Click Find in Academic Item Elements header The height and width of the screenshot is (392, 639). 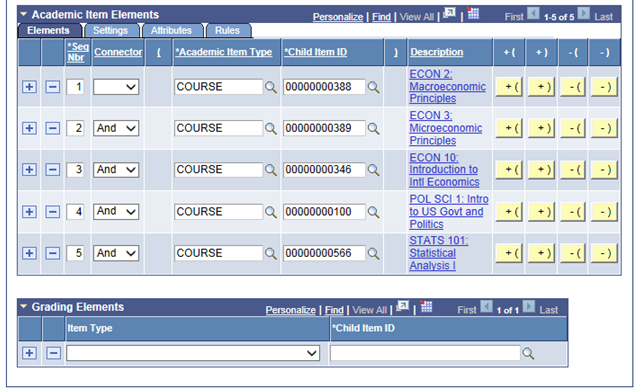pos(381,17)
